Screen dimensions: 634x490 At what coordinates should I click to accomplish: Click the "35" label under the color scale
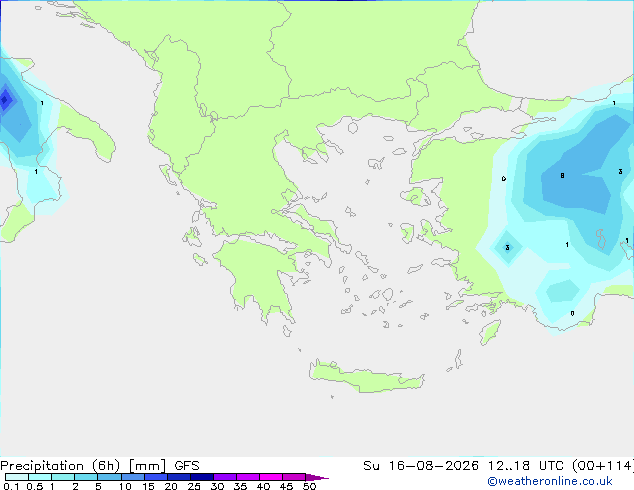point(240,486)
